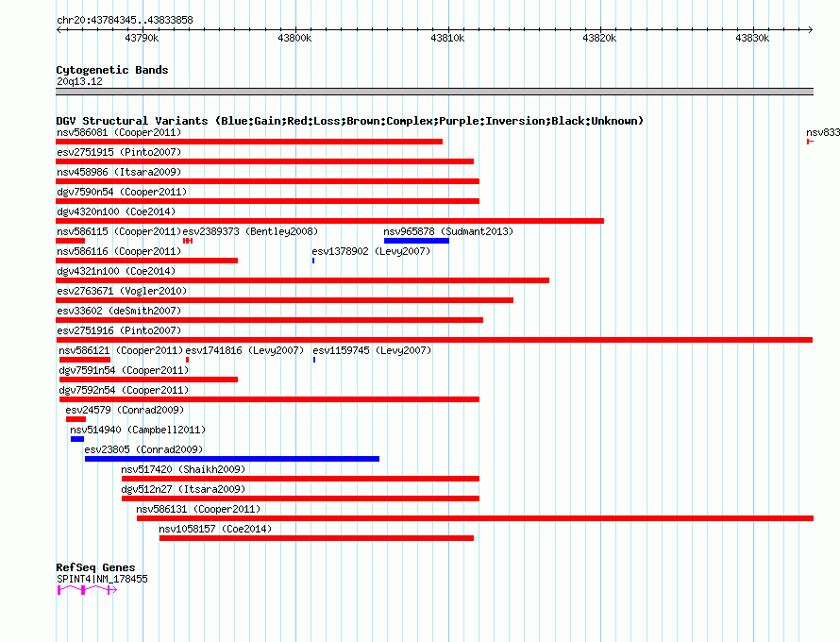Click the esv2389373 (Bentley2008) small red marker
Screen dimensions: 840x642
(x=188, y=241)
